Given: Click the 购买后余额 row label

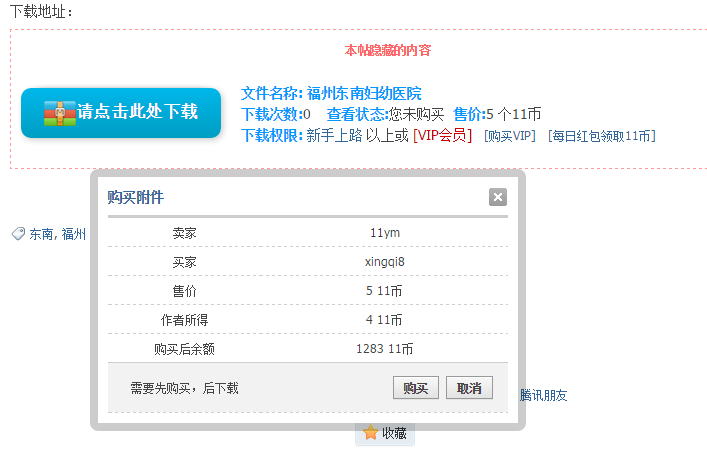Looking at the screenshot, I should pos(184,349).
